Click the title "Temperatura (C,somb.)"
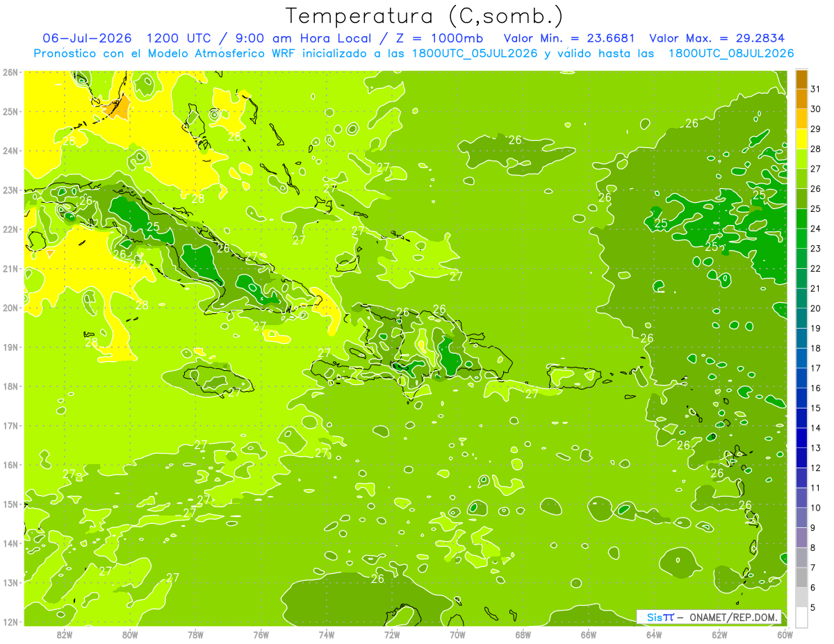 [424, 15]
